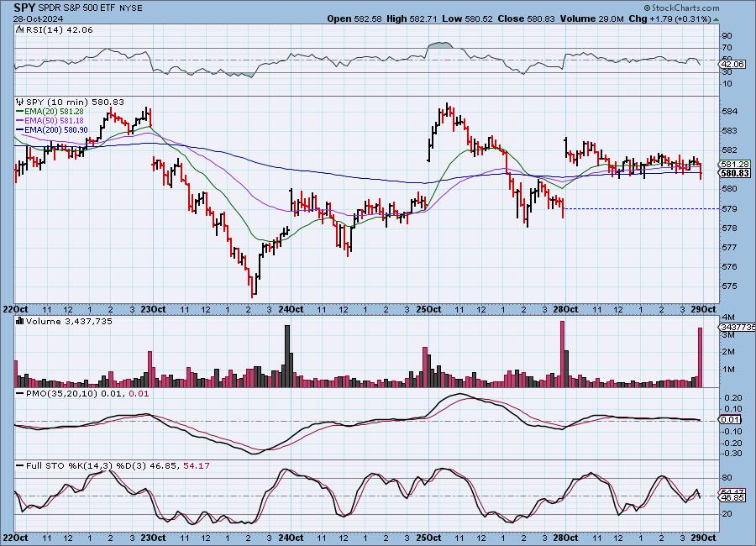The height and width of the screenshot is (546, 756).
Task: Click the 90 label on RSI axis
Action: (x=727, y=36)
